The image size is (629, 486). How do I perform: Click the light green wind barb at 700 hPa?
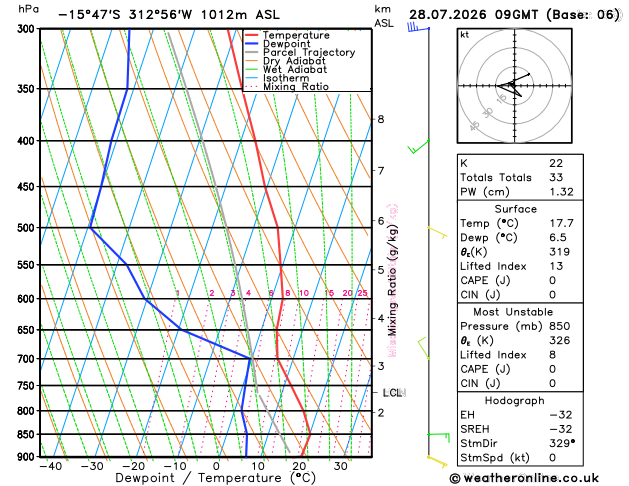424,348
